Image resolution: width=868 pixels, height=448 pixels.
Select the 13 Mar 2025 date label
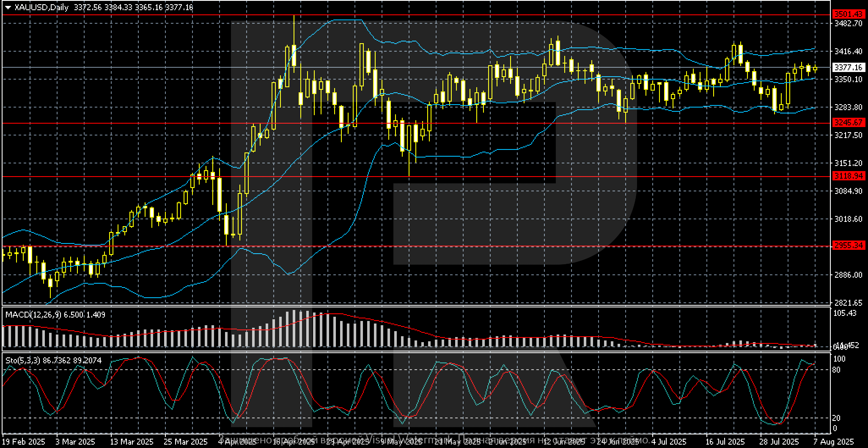pos(132,442)
